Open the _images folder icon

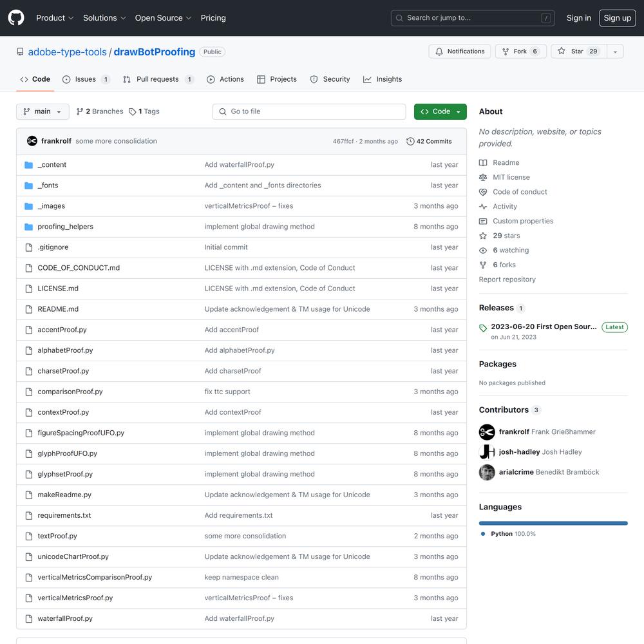[x=28, y=206]
